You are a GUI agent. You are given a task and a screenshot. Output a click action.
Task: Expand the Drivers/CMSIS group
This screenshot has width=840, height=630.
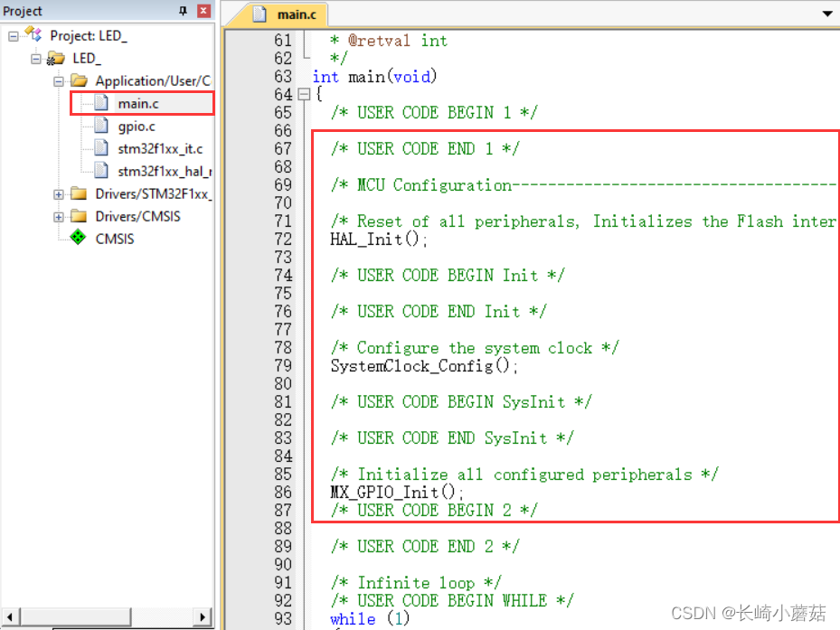tap(58, 216)
